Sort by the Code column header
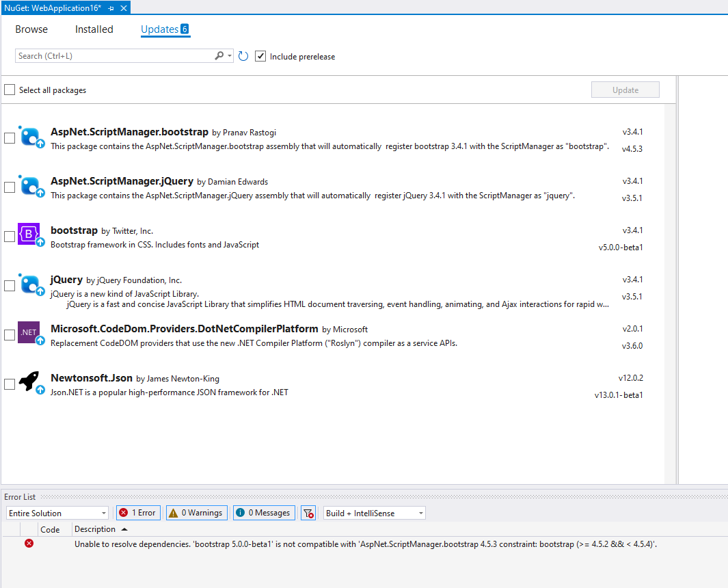 click(50, 529)
